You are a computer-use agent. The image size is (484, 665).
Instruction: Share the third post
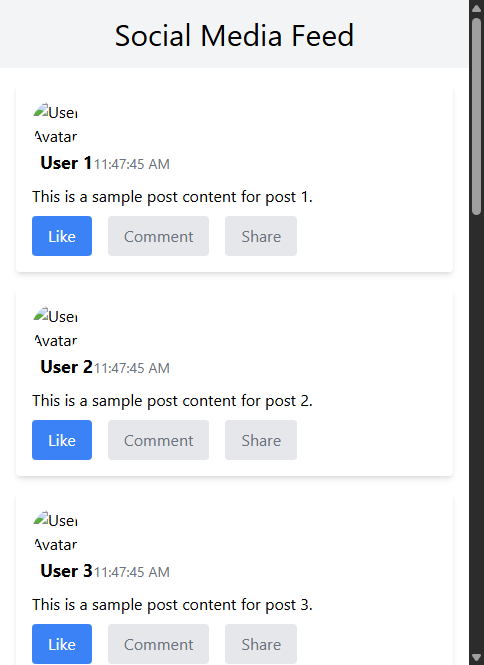[x=261, y=644]
